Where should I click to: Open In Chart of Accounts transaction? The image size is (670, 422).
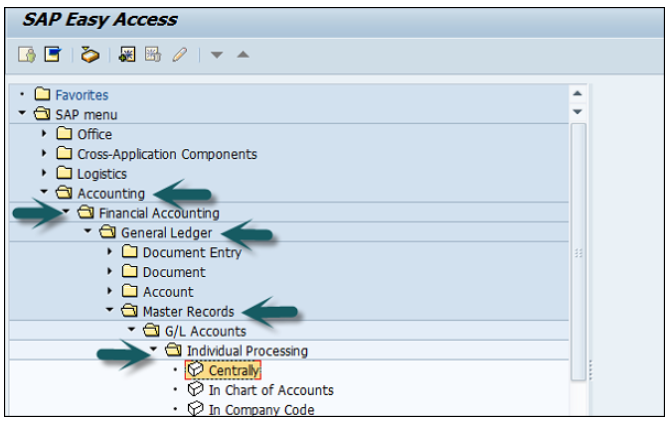click(x=270, y=390)
